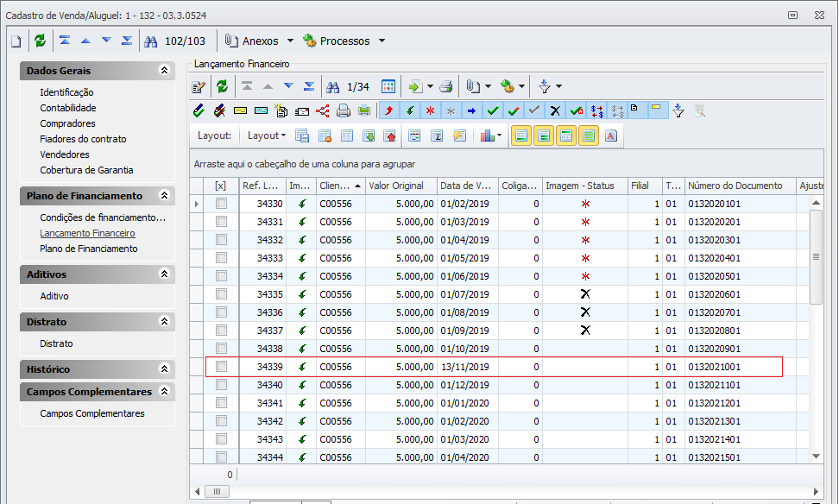Click the printer icon next to the export arrow

click(445, 86)
